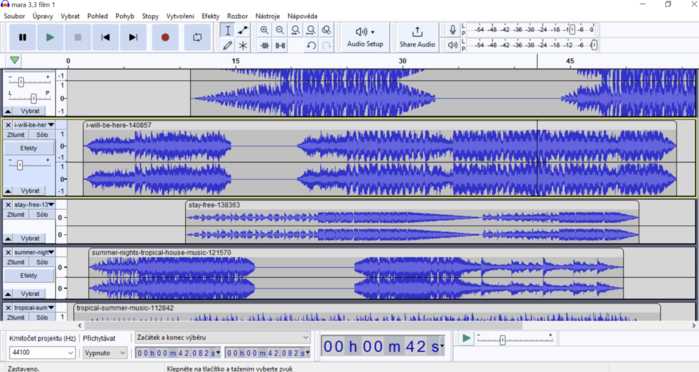Mute the i-will-be-here track with Ztlumit
Viewport: 699px width, 372px height.
point(16,135)
